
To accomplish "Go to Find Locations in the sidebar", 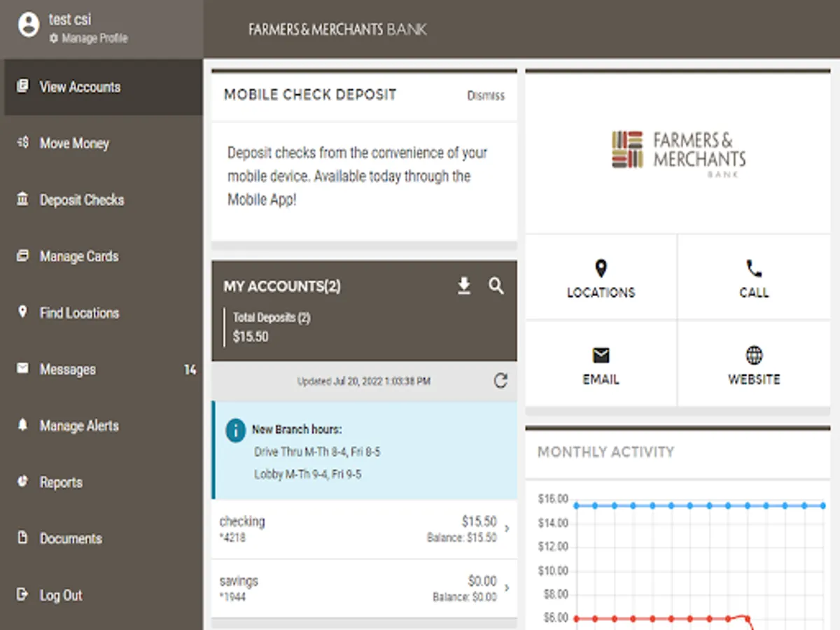I will pyautogui.click(x=103, y=313).
